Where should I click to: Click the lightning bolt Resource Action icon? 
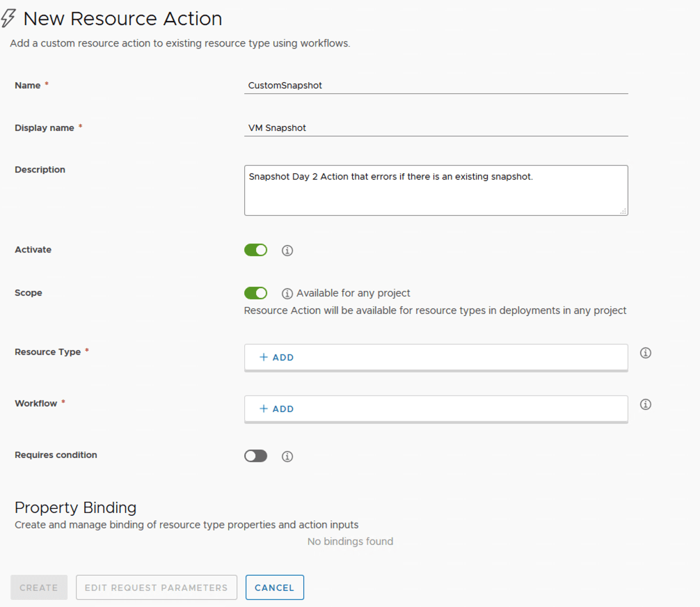pos(8,19)
